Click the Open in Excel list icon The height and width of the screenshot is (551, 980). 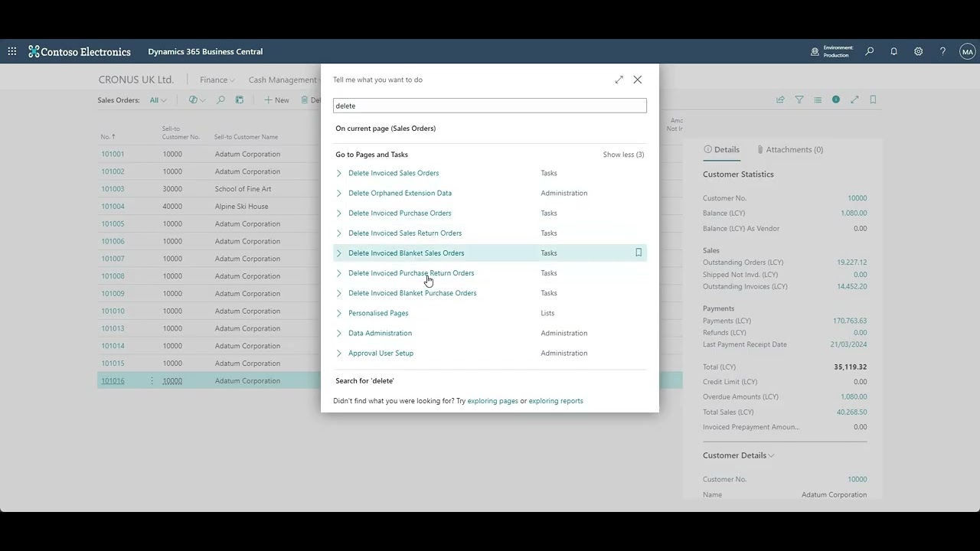coord(239,99)
